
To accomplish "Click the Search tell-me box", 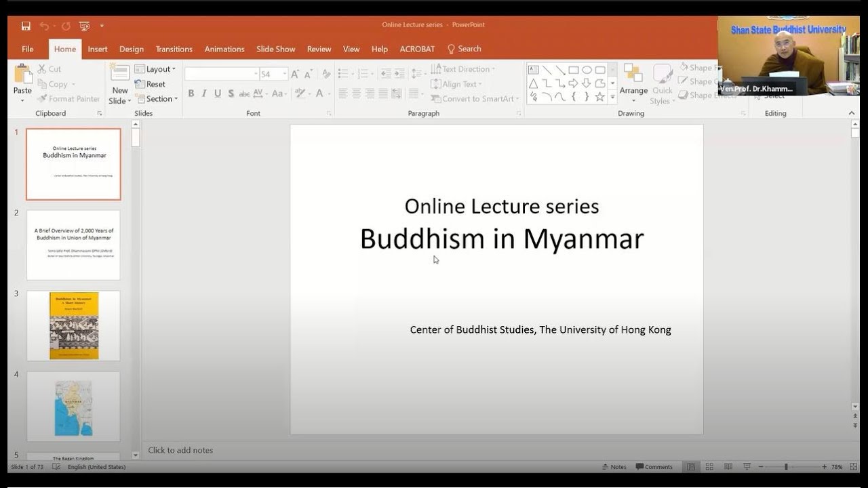I will [x=465, y=49].
